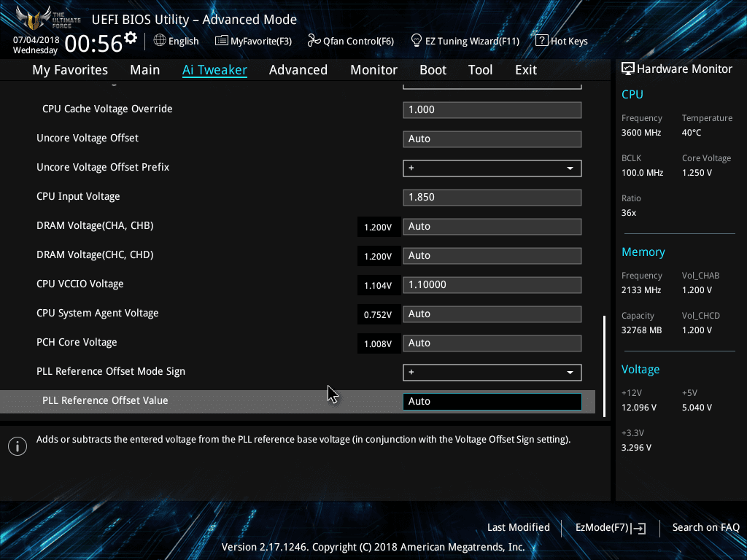
Task: Select the Uncore Voltage Offset label
Action: pyautogui.click(x=88, y=138)
